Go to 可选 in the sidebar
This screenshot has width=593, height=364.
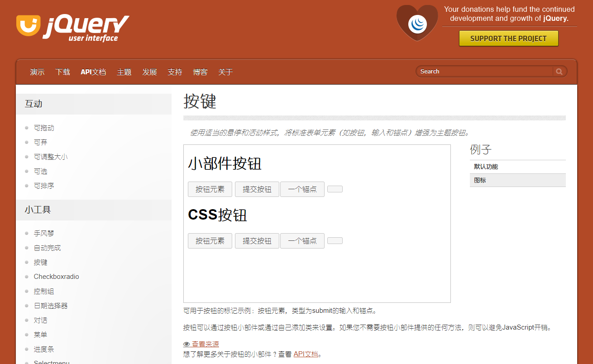pos(40,172)
